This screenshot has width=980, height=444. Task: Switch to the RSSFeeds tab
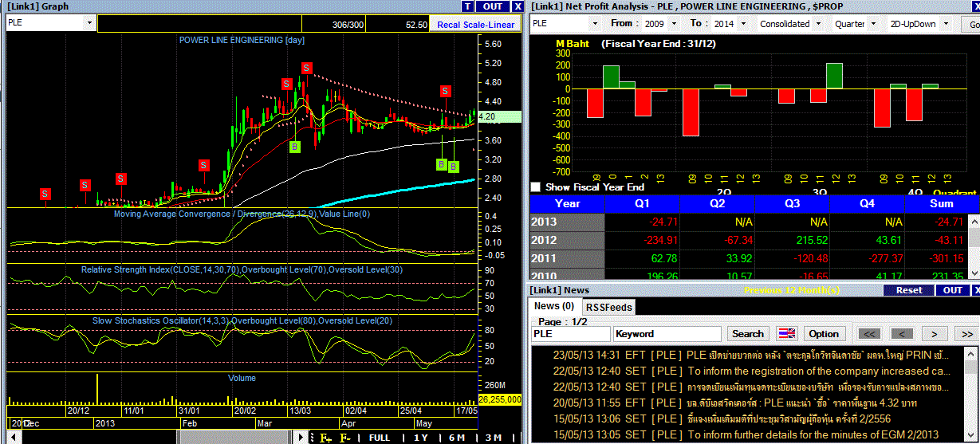tap(609, 307)
